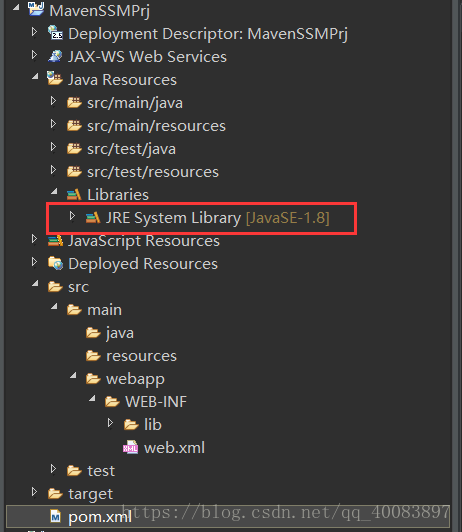Select the 'Deployed Resources' label
This screenshot has width=462, height=532.
[143, 264]
